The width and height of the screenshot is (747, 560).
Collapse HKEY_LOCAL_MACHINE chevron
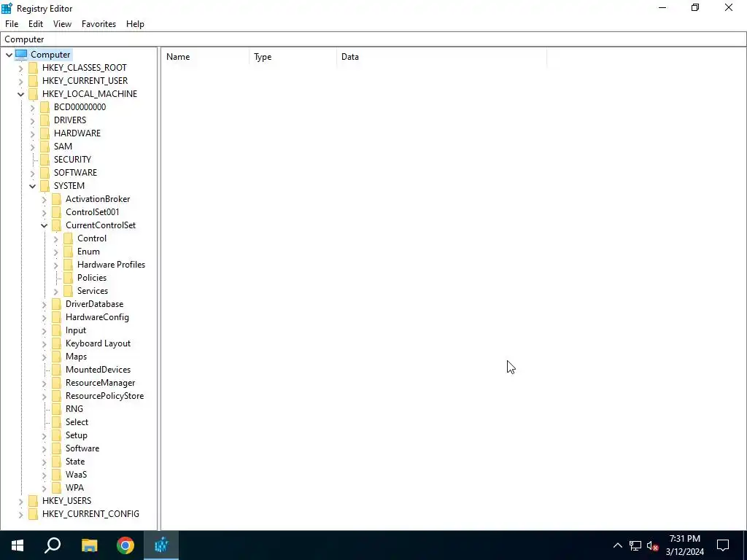tap(20, 94)
